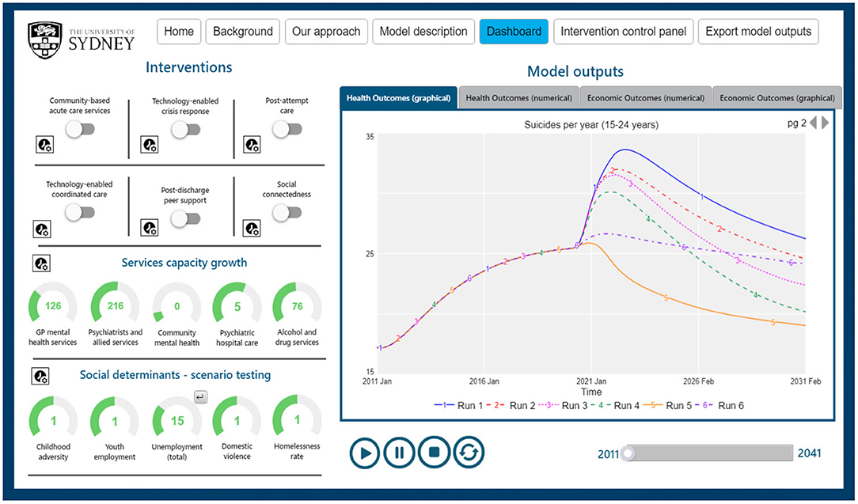Stop the simulation run
The height and width of the screenshot is (504, 858).
(x=434, y=453)
